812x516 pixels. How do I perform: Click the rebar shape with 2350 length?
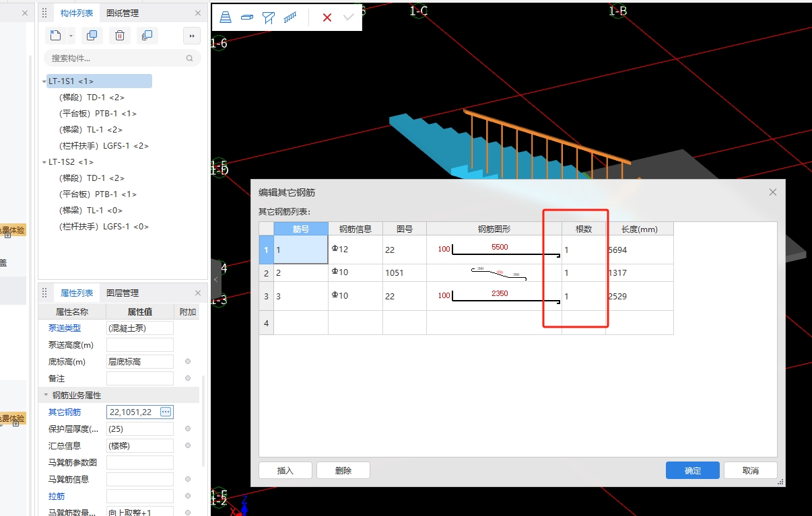(494, 296)
